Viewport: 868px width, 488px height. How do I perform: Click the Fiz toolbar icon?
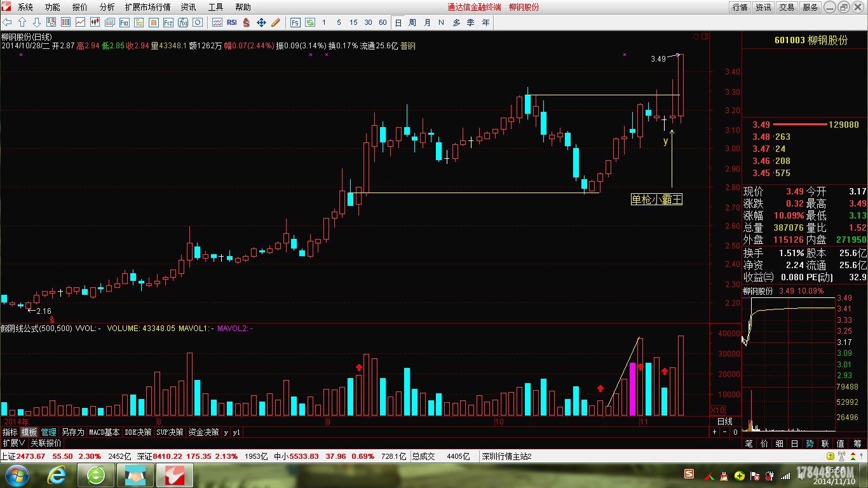click(168, 22)
